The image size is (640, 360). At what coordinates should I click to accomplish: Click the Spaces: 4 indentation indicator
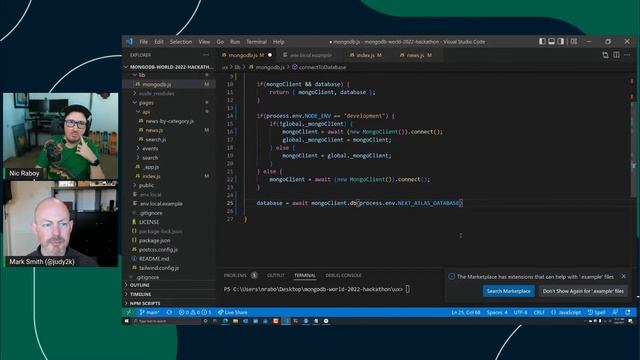[497, 312]
